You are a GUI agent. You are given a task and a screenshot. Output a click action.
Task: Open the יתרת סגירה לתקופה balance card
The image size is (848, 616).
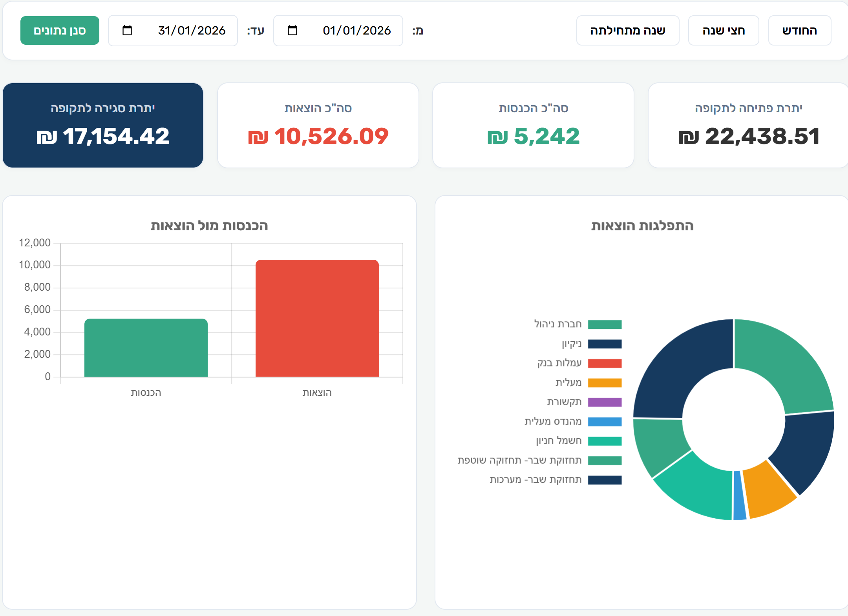coord(103,125)
